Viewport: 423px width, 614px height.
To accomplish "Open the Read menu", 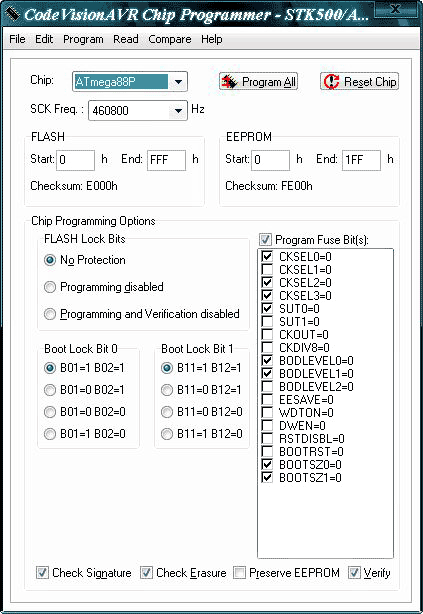I will coord(126,39).
